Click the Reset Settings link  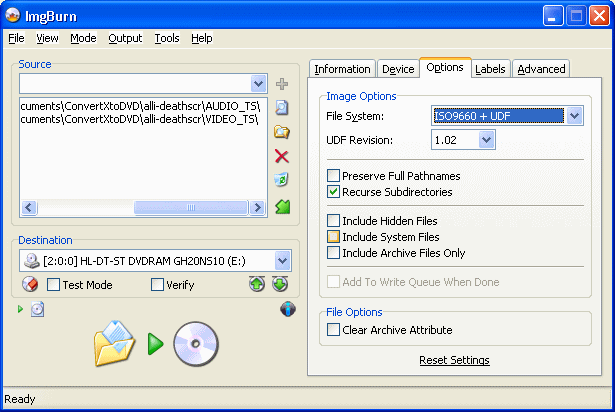tap(454, 360)
